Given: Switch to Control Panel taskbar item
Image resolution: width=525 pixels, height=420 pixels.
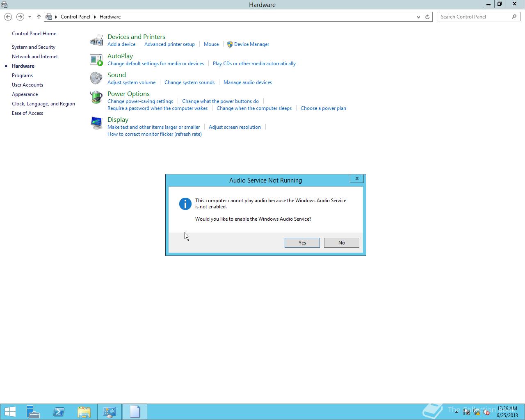Looking at the screenshot, I should coord(110,412).
